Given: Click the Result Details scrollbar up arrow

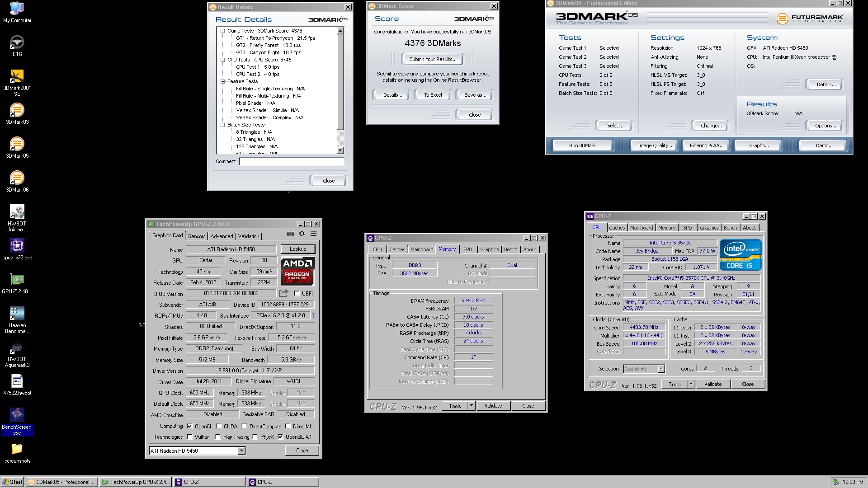Looking at the screenshot, I should tap(340, 31).
